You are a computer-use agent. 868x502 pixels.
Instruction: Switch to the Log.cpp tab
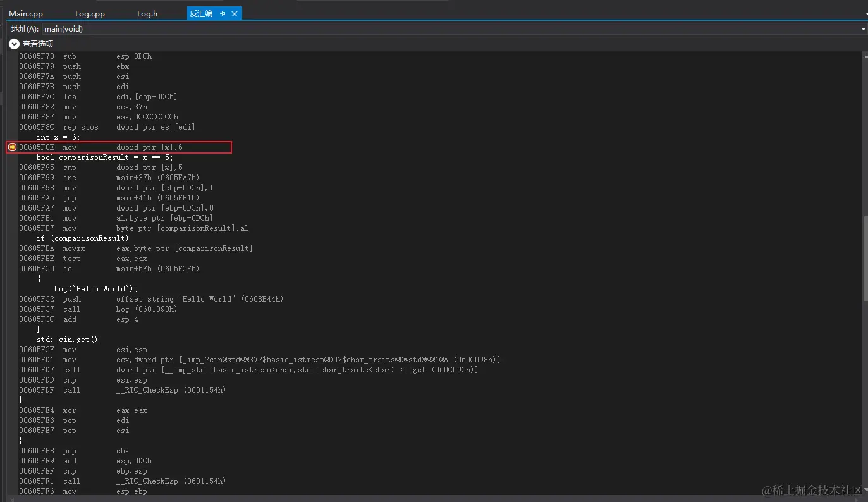tap(90, 13)
